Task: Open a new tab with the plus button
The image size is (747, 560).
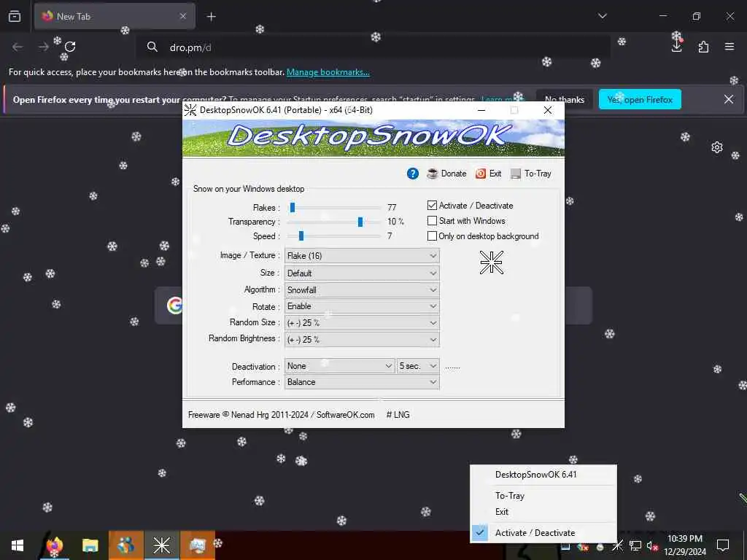Action: pos(211,17)
